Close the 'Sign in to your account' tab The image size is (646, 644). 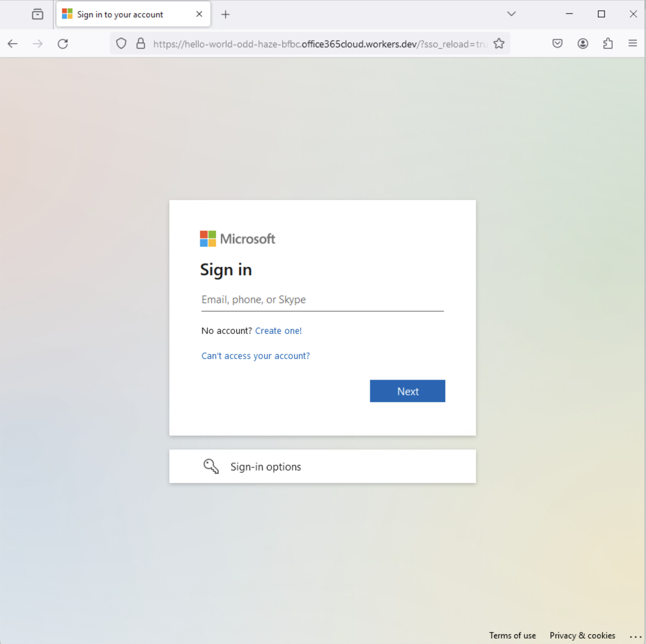pyautogui.click(x=199, y=14)
